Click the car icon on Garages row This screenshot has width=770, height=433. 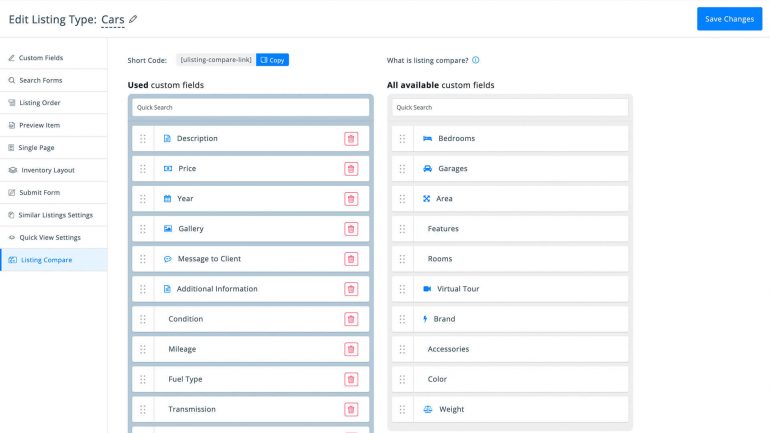[427, 168]
